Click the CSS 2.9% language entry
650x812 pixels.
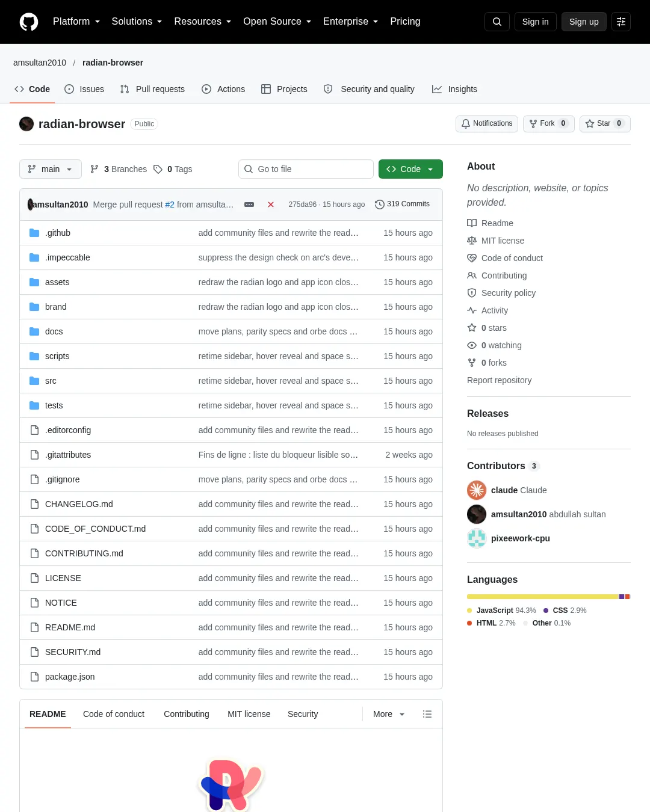point(565,611)
